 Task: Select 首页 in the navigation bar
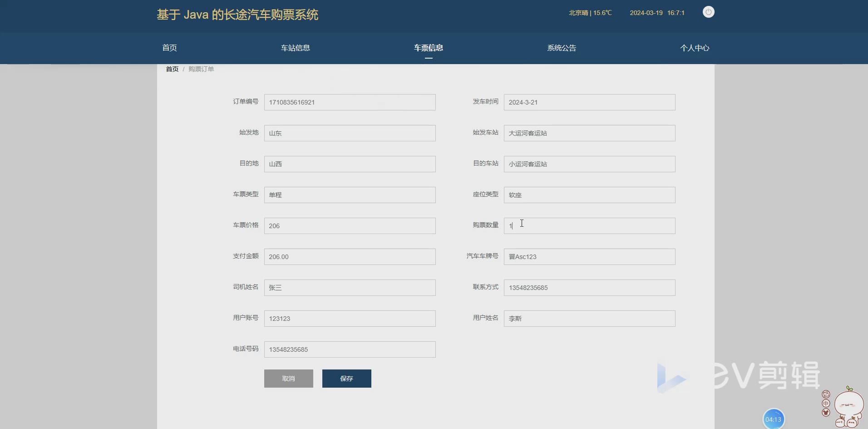pos(169,48)
